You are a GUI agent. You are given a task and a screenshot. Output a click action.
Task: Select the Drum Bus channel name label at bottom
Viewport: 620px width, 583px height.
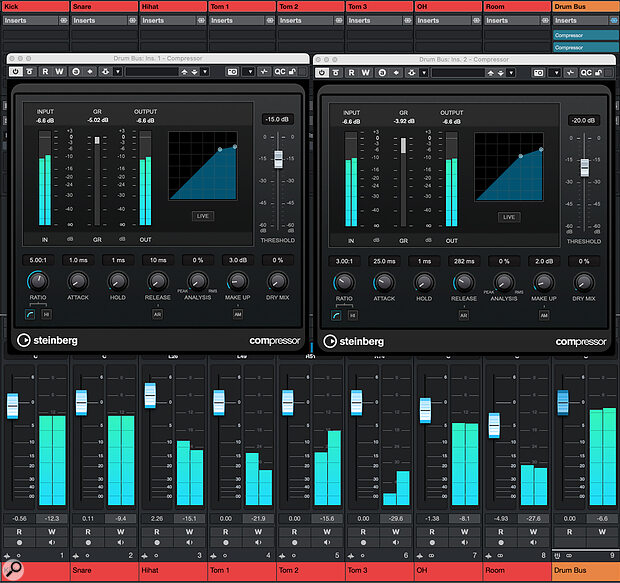click(x=586, y=570)
